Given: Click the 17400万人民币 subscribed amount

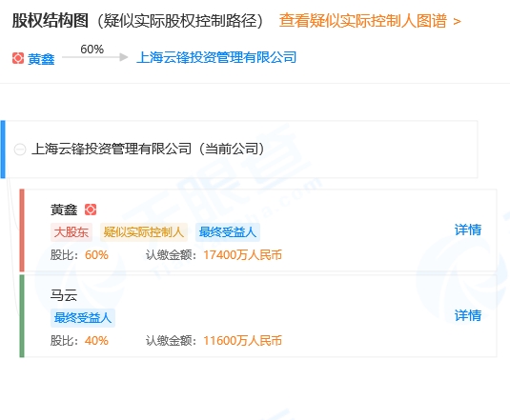Looking at the screenshot, I should click(243, 255).
